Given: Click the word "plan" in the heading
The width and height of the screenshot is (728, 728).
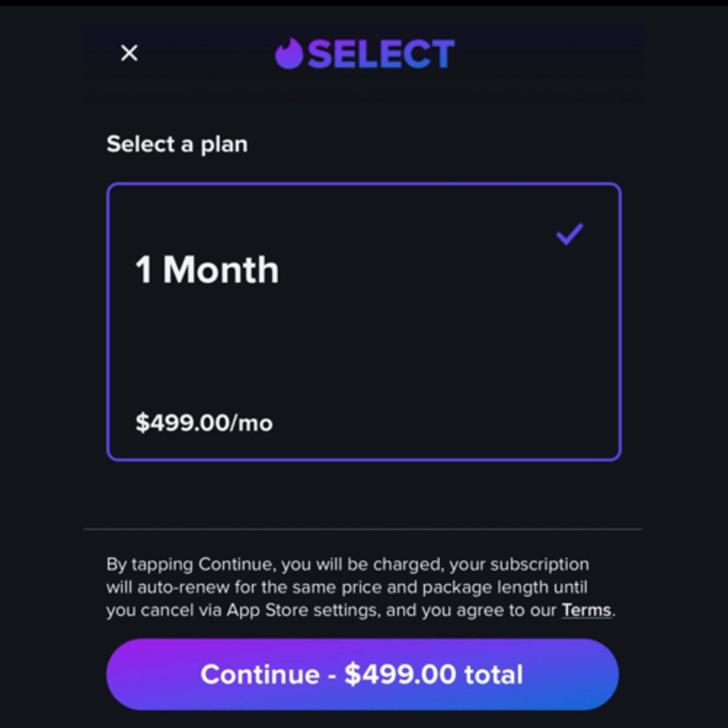Looking at the screenshot, I should click(224, 145).
